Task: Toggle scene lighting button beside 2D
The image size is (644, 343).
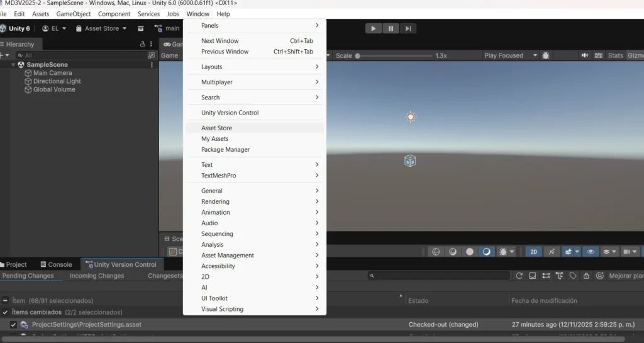Action: 551,251
